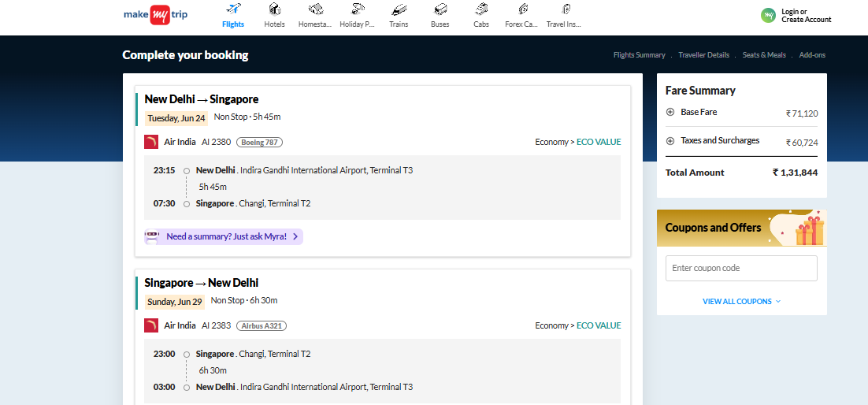Click flight number AI 2380

216,142
